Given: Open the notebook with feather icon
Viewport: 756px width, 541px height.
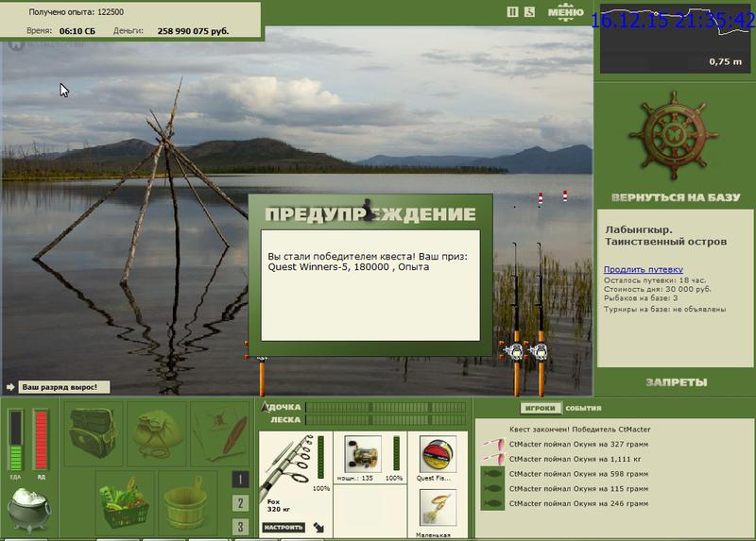Looking at the screenshot, I should [220, 433].
